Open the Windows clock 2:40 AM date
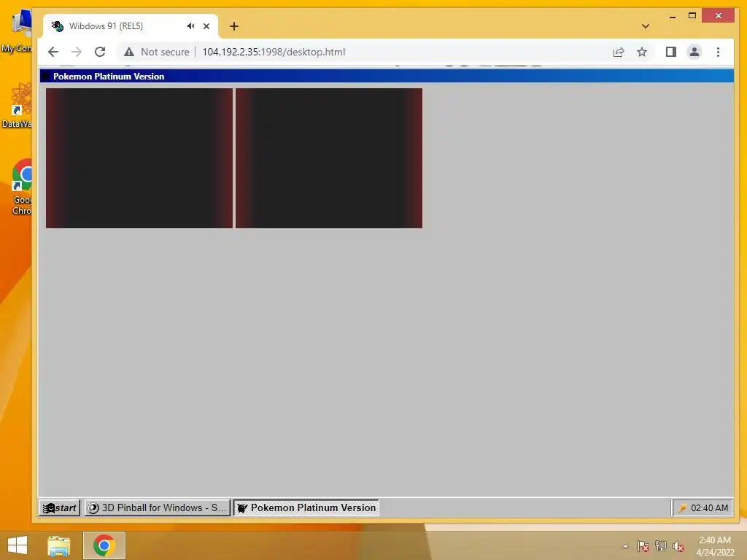Viewport: 747px width, 560px height. click(x=715, y=546)
